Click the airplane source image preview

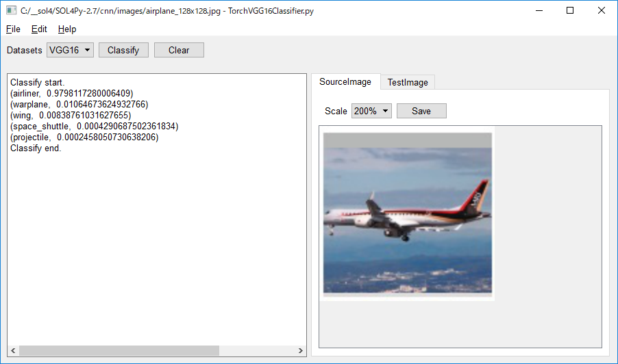click(x=408, y=213)
